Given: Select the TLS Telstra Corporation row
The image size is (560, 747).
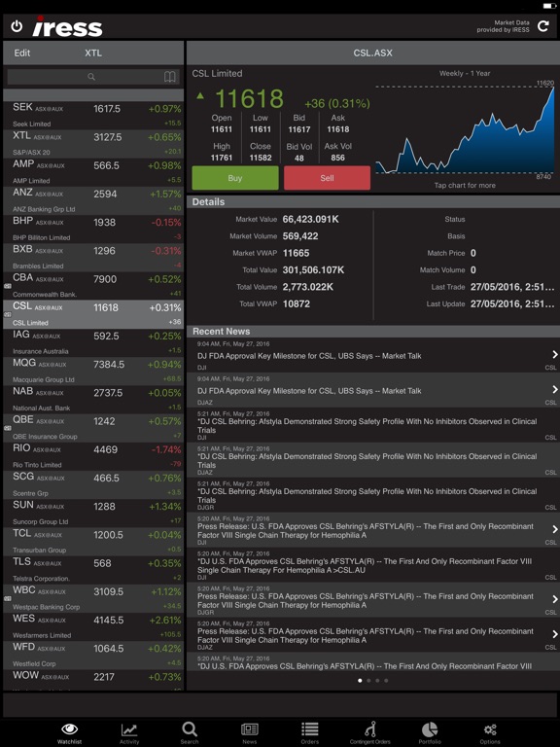Looking at the screenshot, I should [93, 570].
